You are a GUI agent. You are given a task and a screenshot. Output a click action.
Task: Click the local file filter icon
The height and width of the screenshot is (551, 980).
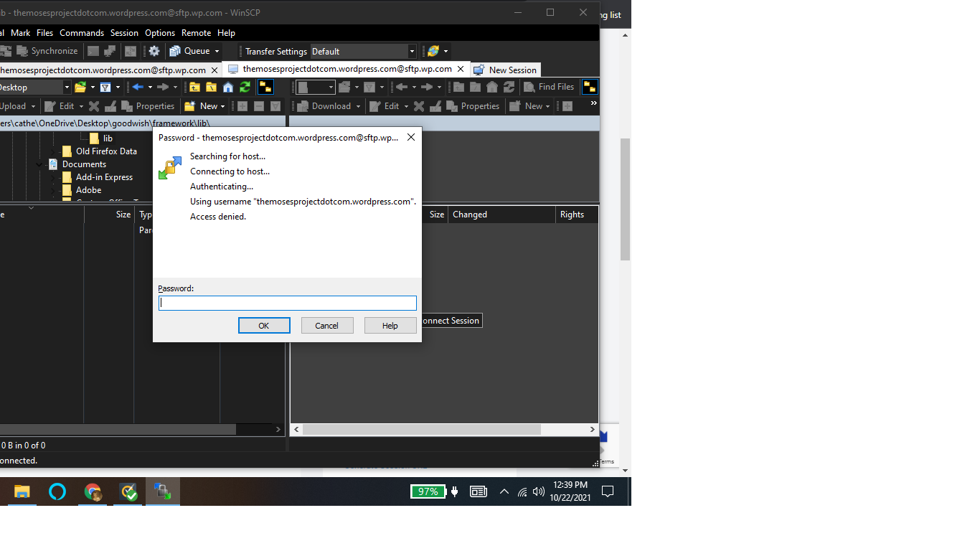coord(105,88)
